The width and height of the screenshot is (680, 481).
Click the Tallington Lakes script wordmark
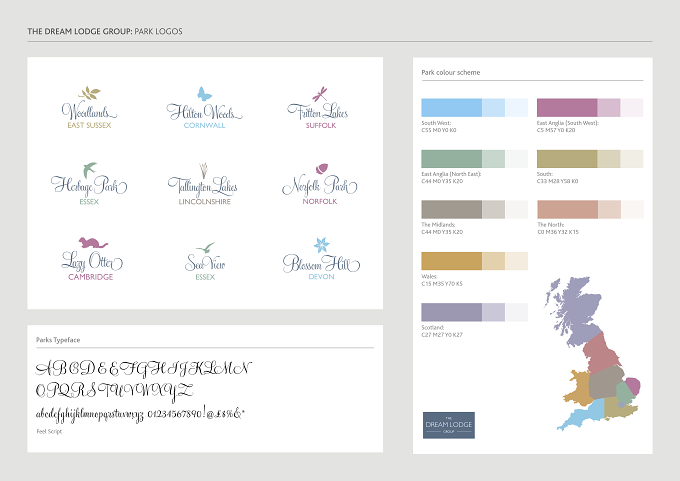(203, 187)
